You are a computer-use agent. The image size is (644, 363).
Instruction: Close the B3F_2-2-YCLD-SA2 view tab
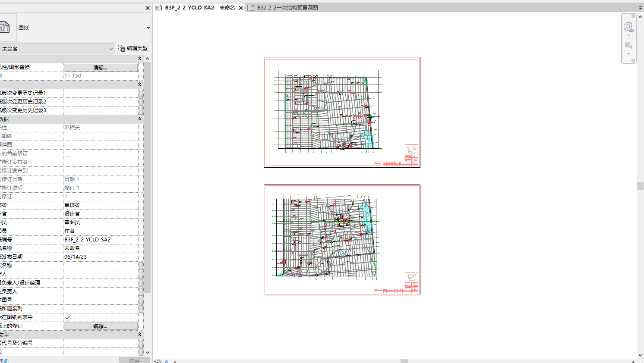pos(241,8)
